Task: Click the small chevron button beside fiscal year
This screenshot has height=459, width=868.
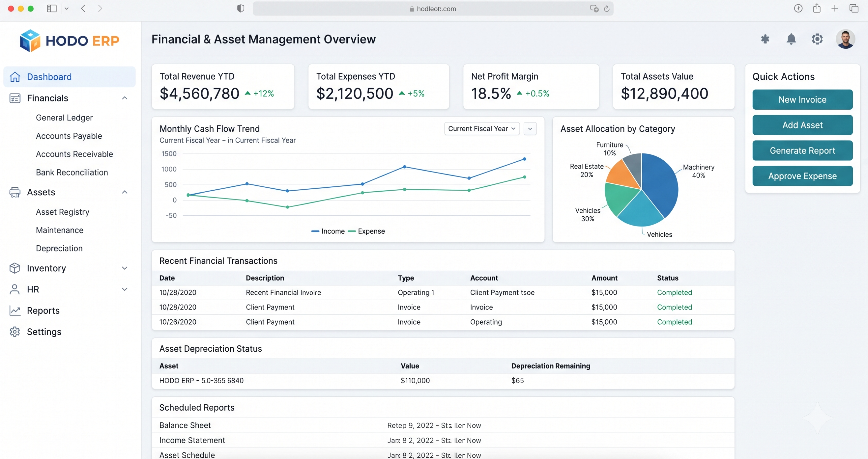Action: point(530,129)
